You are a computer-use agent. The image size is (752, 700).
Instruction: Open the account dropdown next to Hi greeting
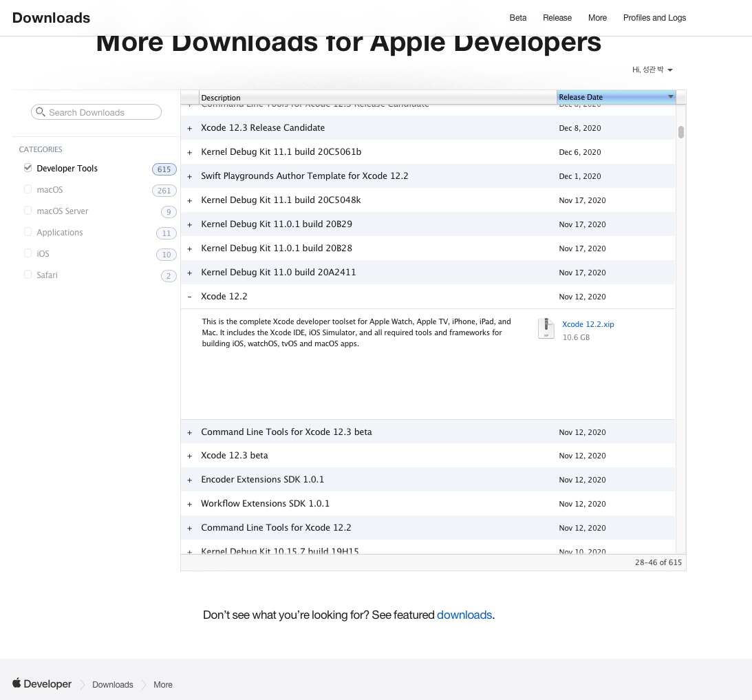670,70
